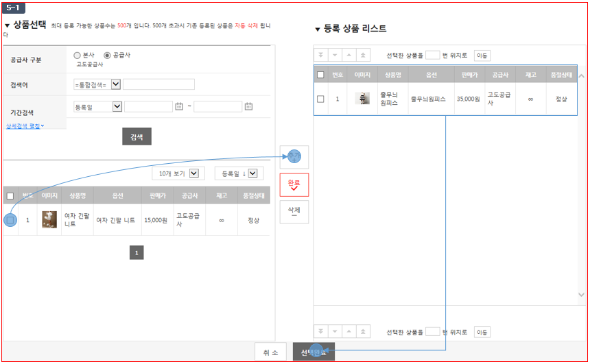Open the =통합검색= dropdown

97,84
